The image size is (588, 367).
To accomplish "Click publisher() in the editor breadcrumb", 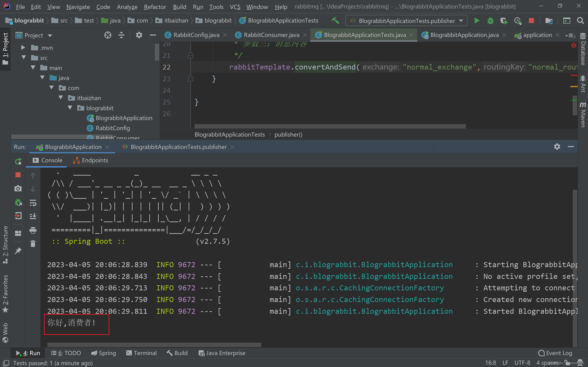I will coord(288,134).
